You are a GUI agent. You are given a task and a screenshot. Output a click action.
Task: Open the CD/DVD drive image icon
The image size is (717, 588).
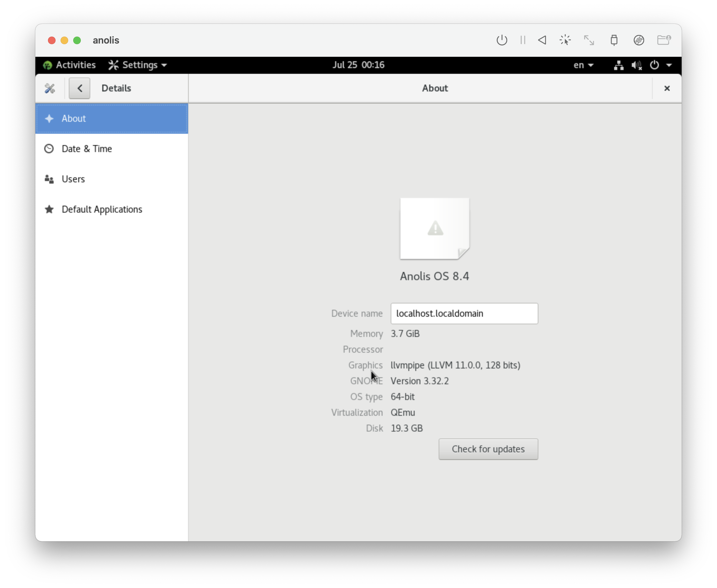click(x=639, y=40)
